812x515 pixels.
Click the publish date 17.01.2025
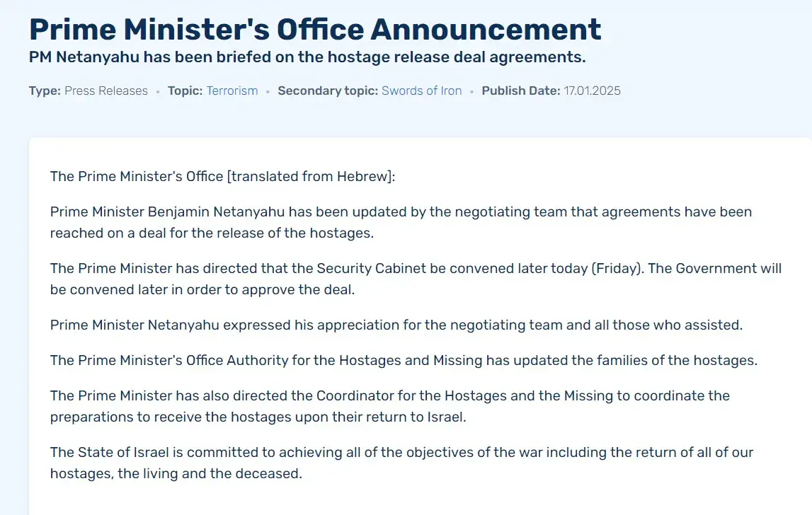point(593,91)
